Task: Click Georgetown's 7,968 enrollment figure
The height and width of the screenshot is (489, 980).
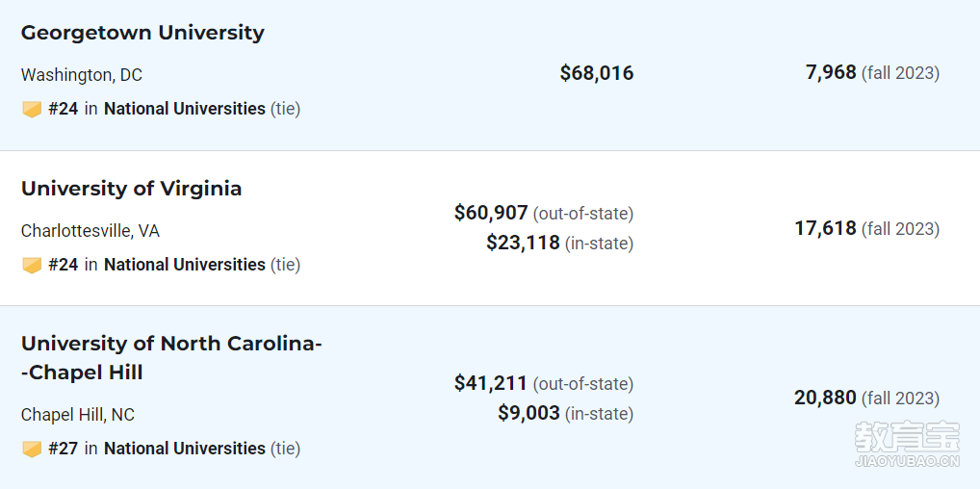Action: click(x=831, y=72)
